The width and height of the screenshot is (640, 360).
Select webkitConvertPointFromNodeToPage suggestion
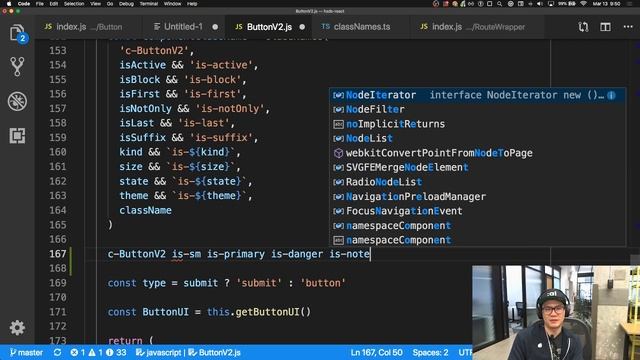(x=478, y=153)
